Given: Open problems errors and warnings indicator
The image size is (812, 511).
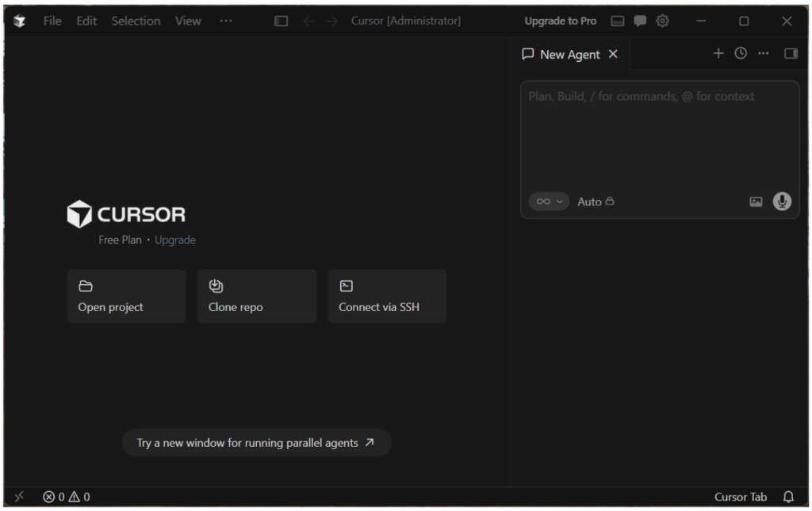Looking at the screenshot, I should coord(67,497).
